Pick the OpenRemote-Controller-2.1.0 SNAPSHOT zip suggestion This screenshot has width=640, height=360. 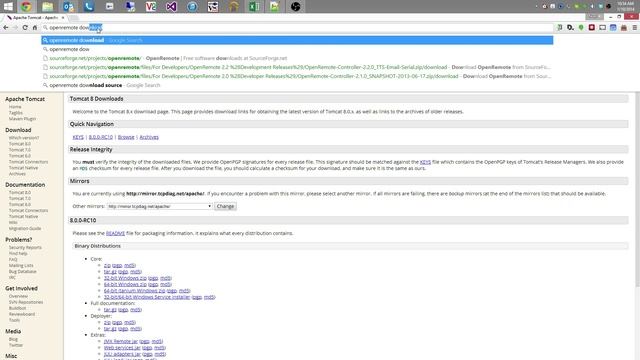pos(297,76)
